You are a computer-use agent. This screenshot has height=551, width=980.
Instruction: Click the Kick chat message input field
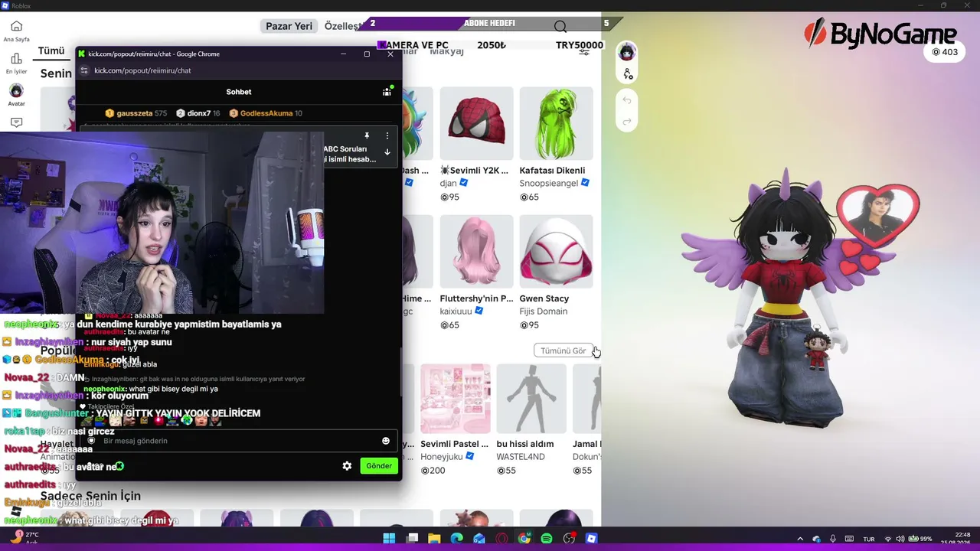click(237, 441)
